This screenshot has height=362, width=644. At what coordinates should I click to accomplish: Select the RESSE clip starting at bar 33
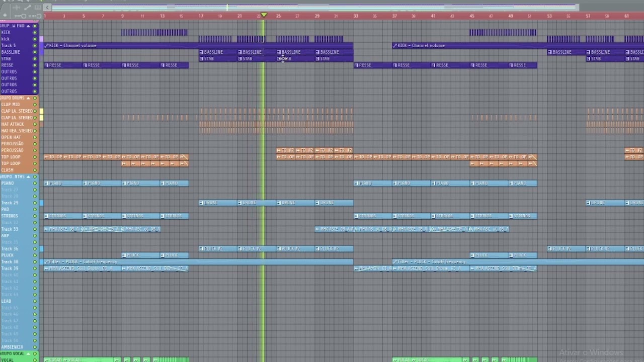pos(373,65)
